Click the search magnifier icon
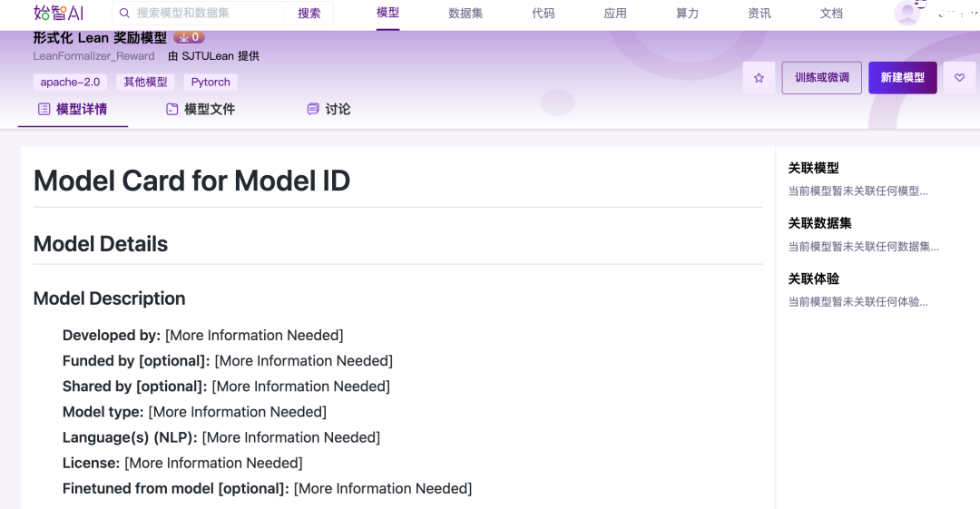The height and width of the screenshot is (509, 980). [124, 13]
